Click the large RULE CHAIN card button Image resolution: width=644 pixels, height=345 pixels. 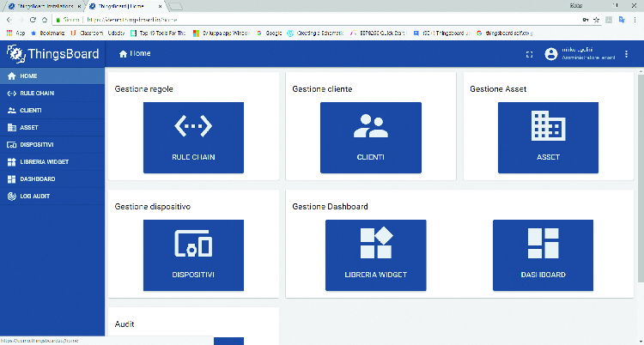193,136
